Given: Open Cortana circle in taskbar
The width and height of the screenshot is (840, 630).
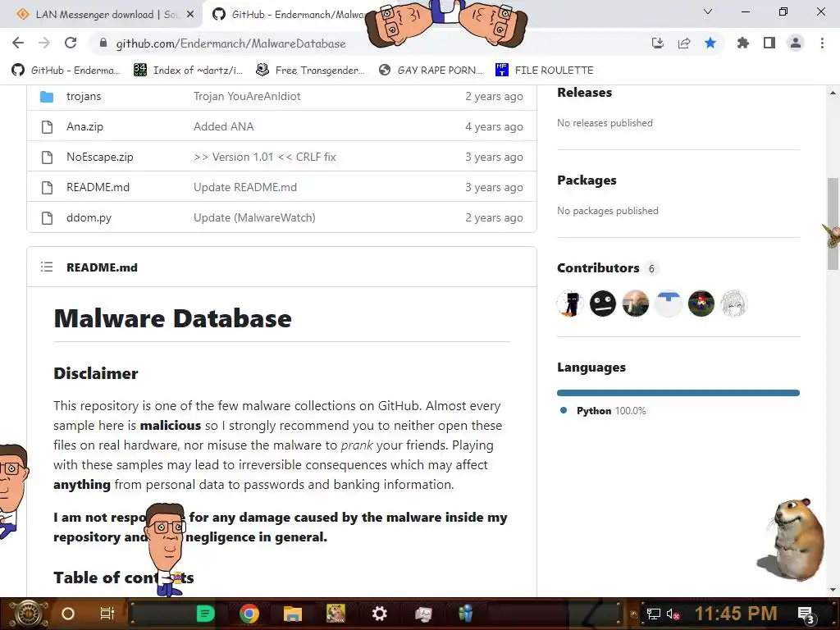Looking at the screenshot, I should point(68,614).
